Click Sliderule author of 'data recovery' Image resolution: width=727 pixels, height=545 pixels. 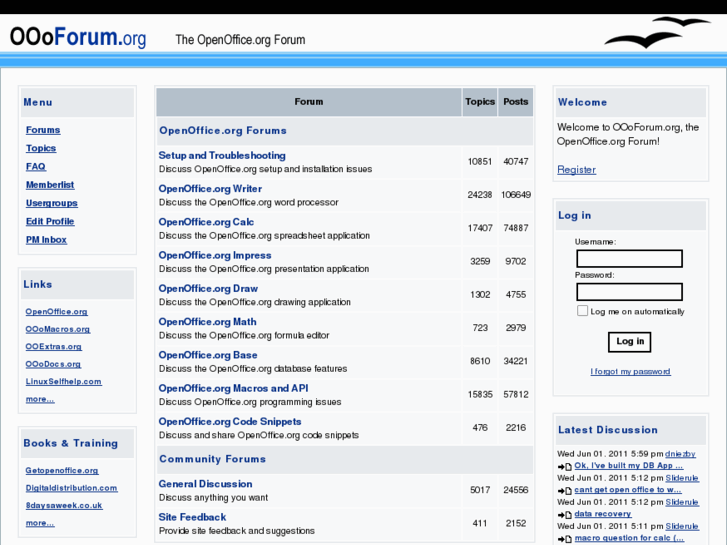point(682,502)
